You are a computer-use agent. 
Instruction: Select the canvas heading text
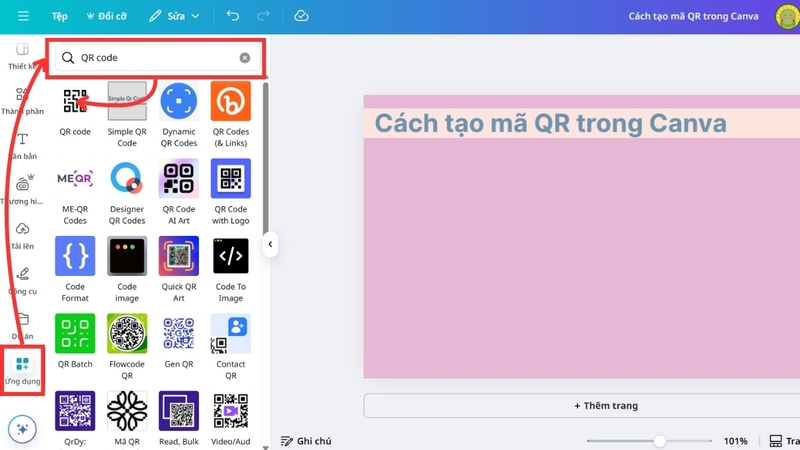click(551, 123)
